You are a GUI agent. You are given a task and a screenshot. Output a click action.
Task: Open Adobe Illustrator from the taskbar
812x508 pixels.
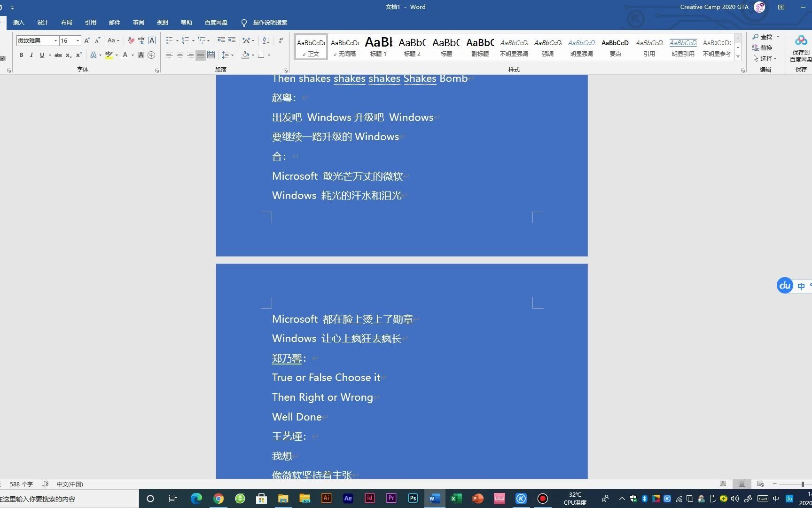(x=327, y=499)
